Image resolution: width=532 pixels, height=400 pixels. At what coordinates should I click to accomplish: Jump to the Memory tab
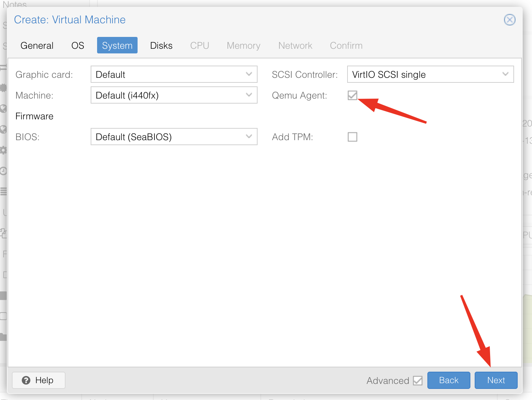(x=243, y=46)
